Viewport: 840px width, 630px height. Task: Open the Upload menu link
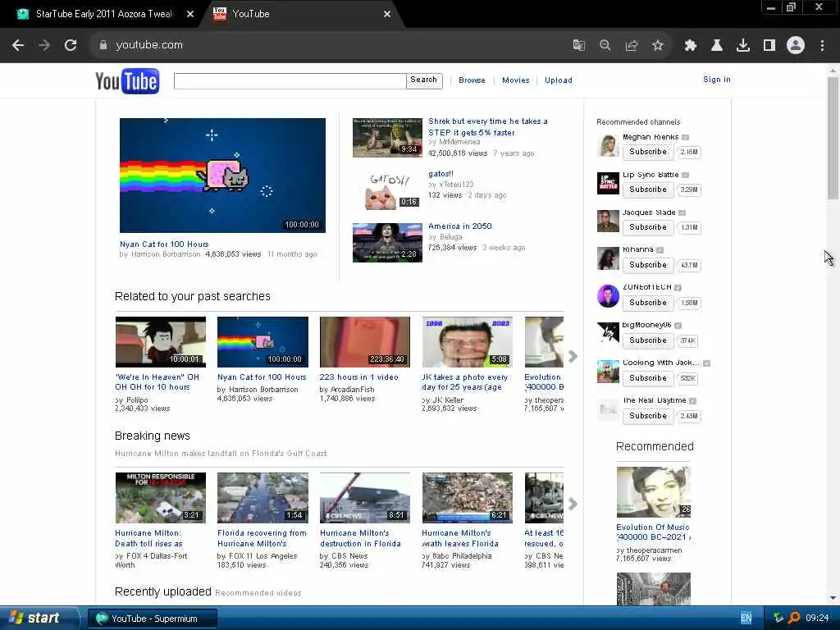pos(558,80)
